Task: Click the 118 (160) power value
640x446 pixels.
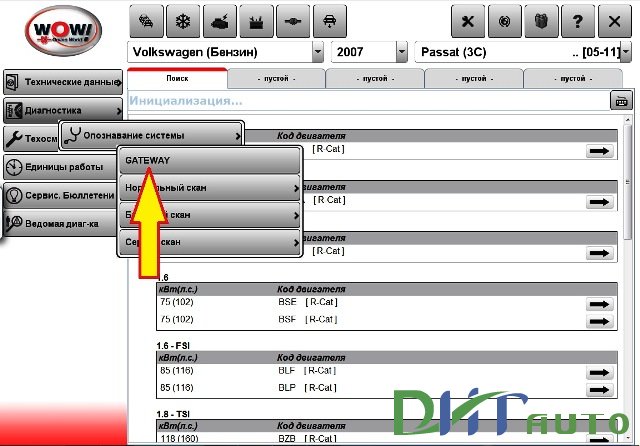Action: pyautogui.click(x=179, y=439)
